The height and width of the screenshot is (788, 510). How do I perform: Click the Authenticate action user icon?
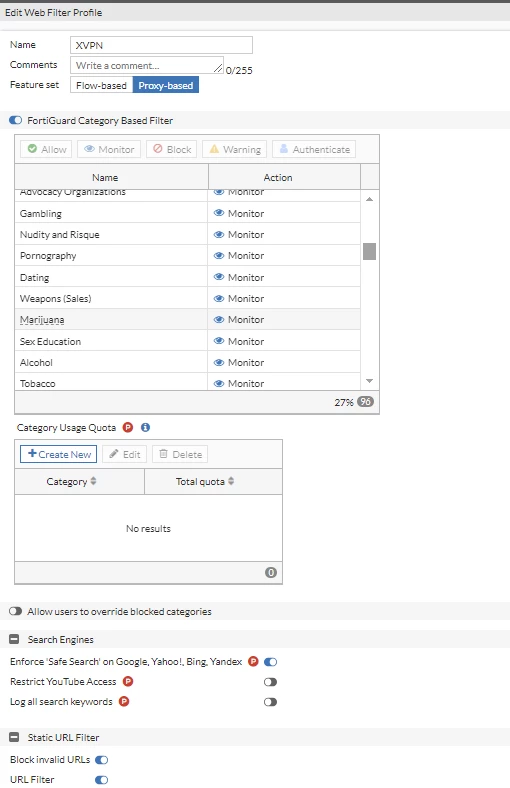(284, 149)
